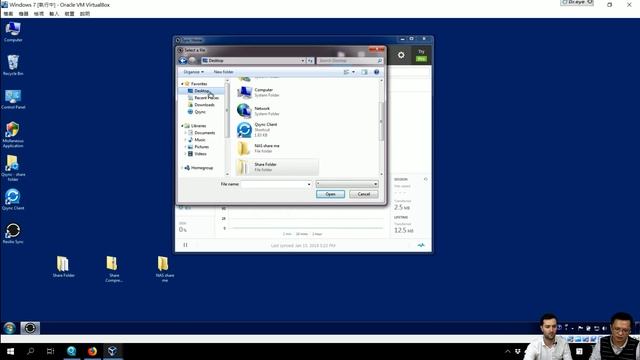This screenshot has height=360, width=640.
Task: Open the view options dropdown arrow
Action: pos(353,72)
